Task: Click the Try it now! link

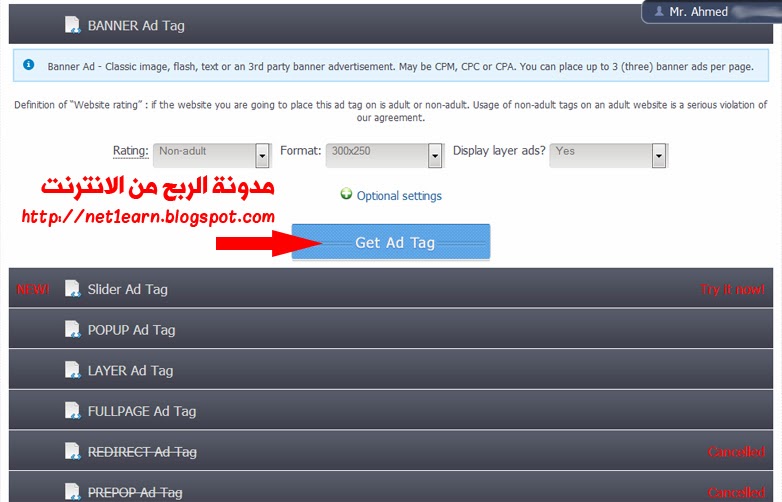Action: click(x=732, y=289)
